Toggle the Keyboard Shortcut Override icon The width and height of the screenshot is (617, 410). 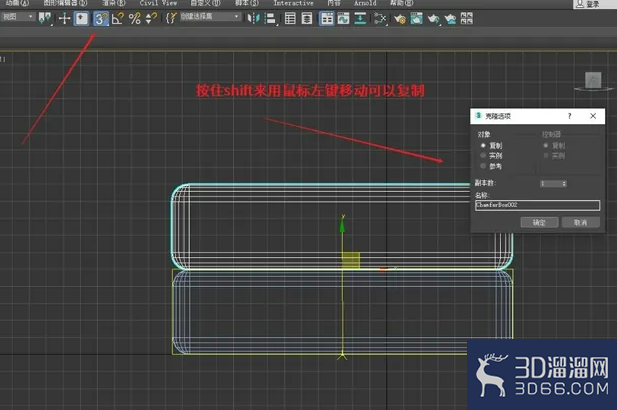(82, 18)
